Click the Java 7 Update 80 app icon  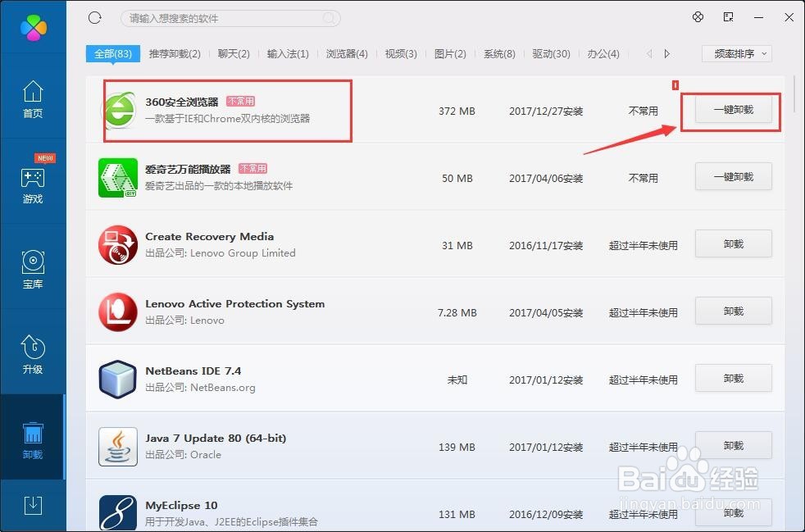coord(117,447)
